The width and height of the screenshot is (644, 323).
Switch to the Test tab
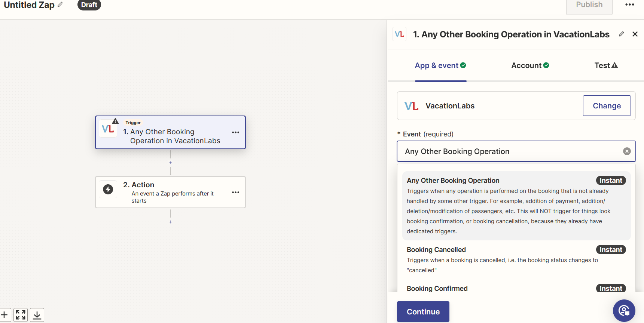606,65
